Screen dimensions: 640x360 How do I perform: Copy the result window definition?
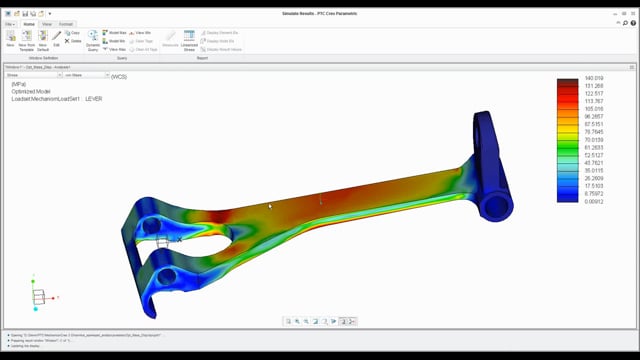pos(72,33)
